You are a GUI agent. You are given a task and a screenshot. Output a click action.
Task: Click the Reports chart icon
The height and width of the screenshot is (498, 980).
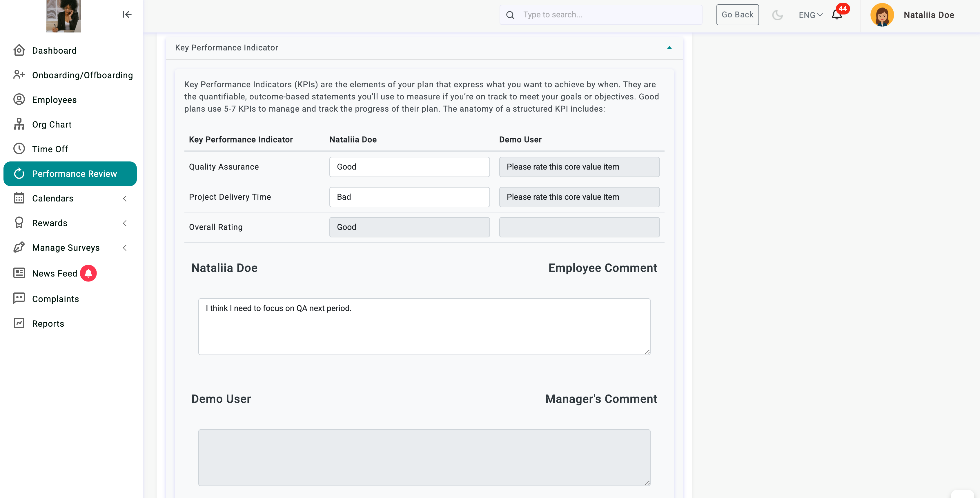tap(19, 323)
